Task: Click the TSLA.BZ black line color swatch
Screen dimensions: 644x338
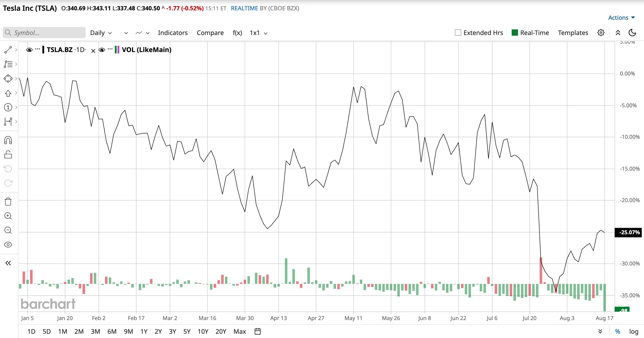Action: click(44, 50)
